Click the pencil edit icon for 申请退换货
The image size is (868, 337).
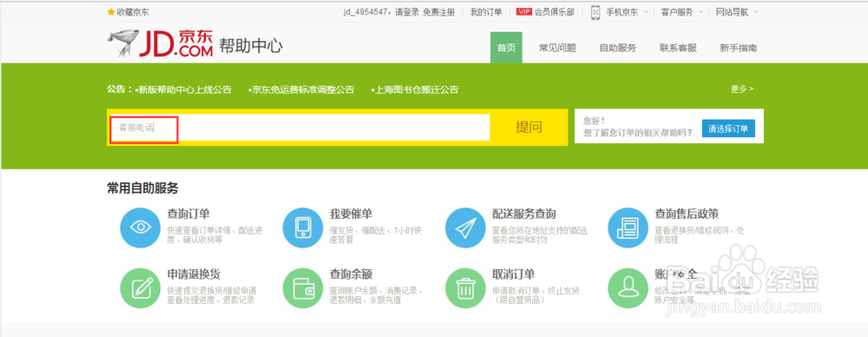[141, 287]
